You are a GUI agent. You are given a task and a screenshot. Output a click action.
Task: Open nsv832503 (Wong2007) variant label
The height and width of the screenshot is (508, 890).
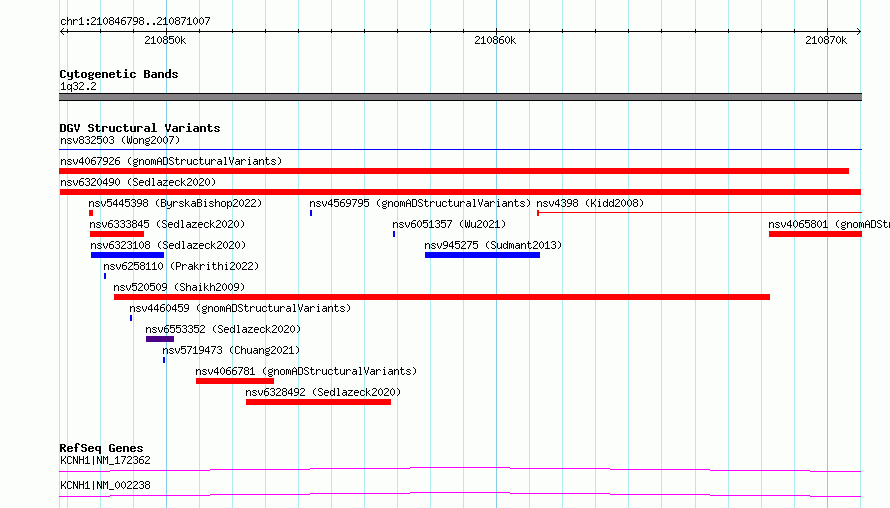[120, 140]
